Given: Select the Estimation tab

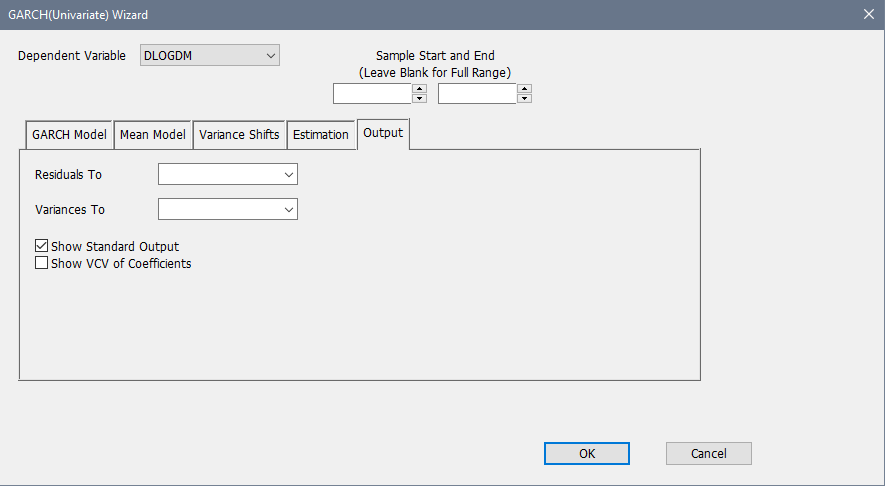Looking at the screenshot, I should tap(320, 135).
